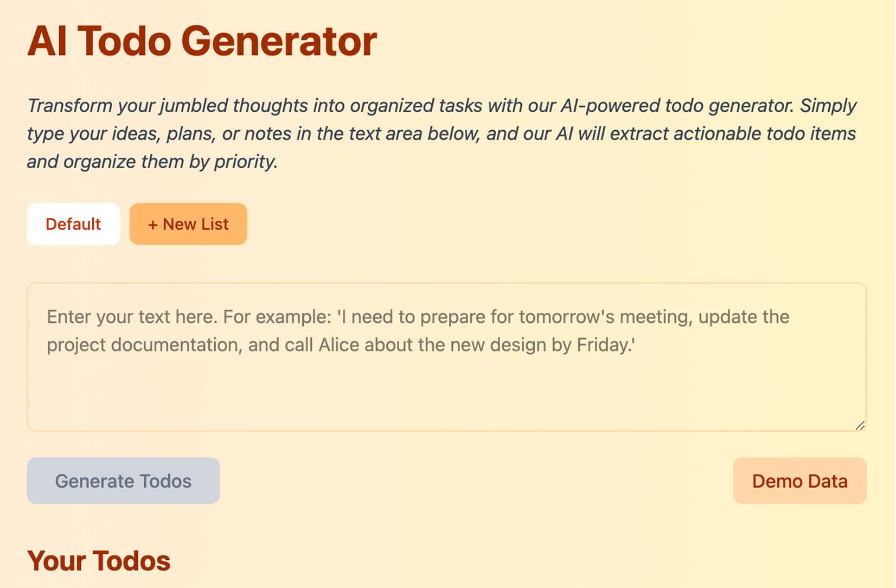This screenshot has height=588, width=896.
Task: Click the placeholder line mentioning Alice
Action: pyautogui.click(x=341, y=345)
